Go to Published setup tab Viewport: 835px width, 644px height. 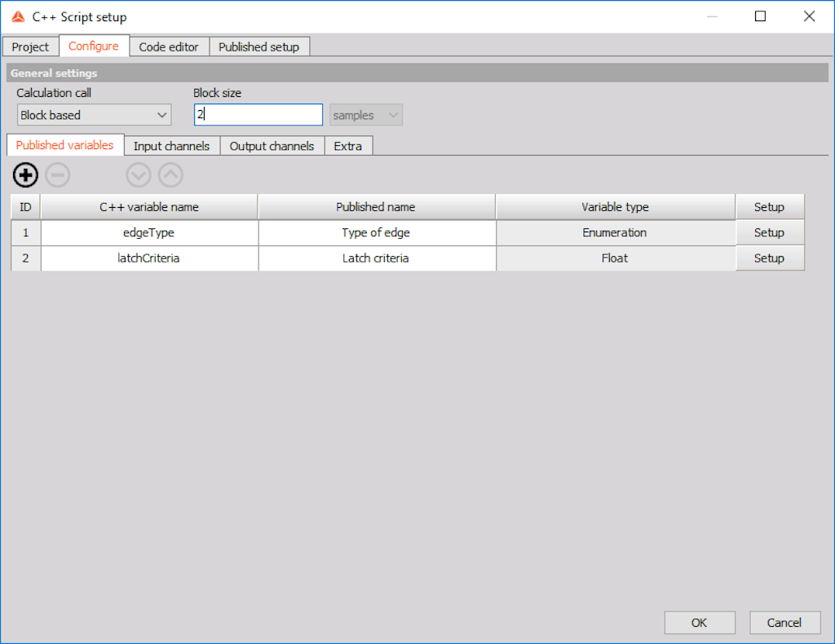(x=258, y=46)
